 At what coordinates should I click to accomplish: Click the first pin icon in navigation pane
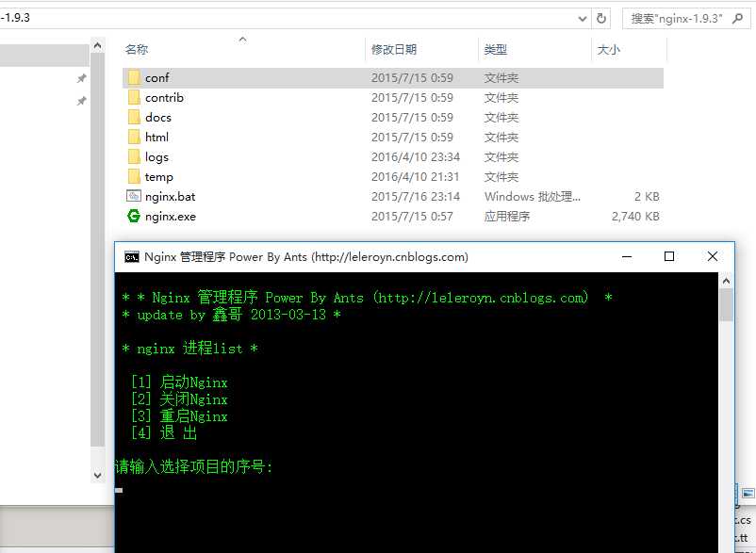point(81,78)
